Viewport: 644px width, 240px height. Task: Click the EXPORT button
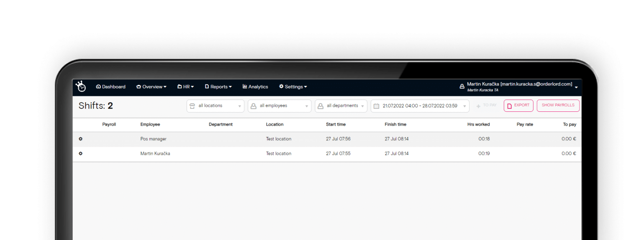519,106
